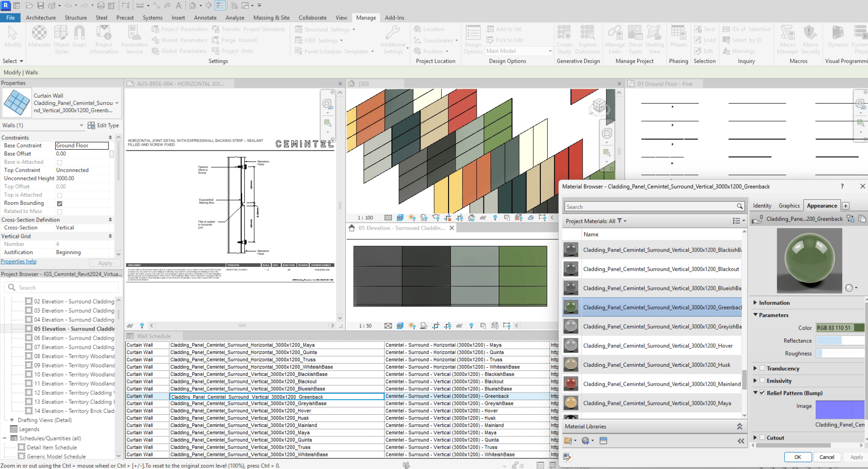
Task: Toggle the Related to Mass checkbox
Action: click(59, 212)
